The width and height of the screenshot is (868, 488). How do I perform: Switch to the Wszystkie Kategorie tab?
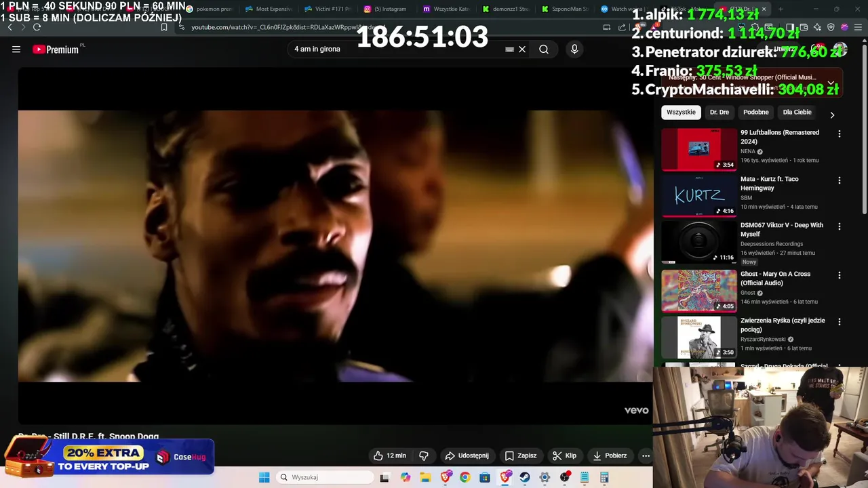coord(446,9)
